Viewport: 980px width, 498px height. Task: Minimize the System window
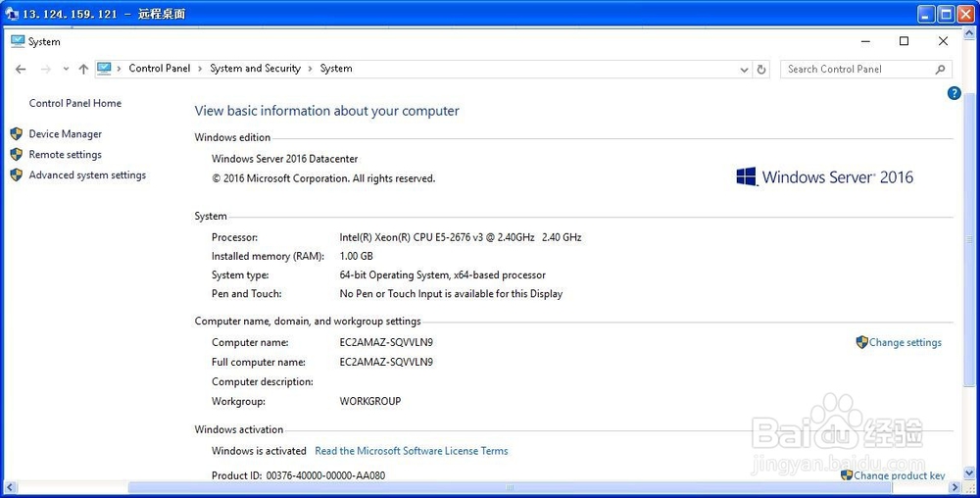(865, 41)
